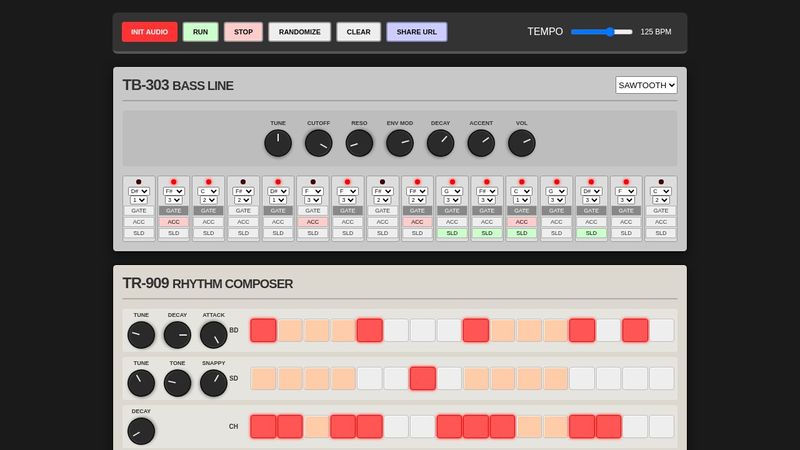Toggle the BD pad on step 5

coord(370,330)
